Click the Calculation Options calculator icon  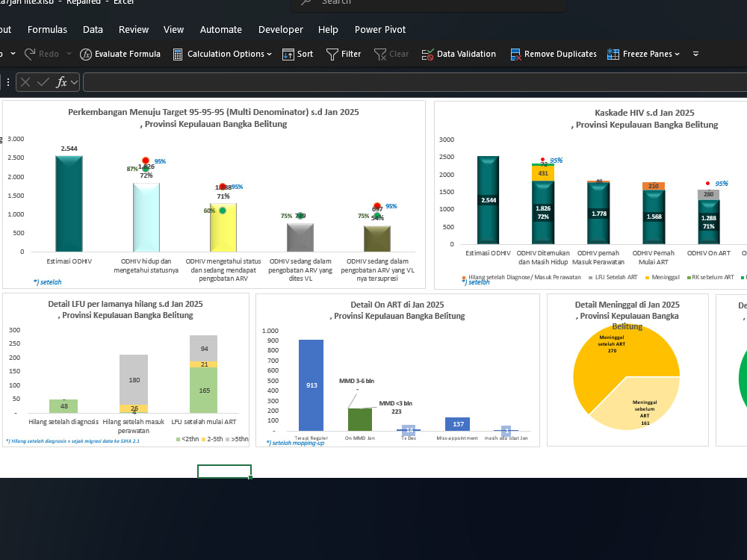coord(178,55)
